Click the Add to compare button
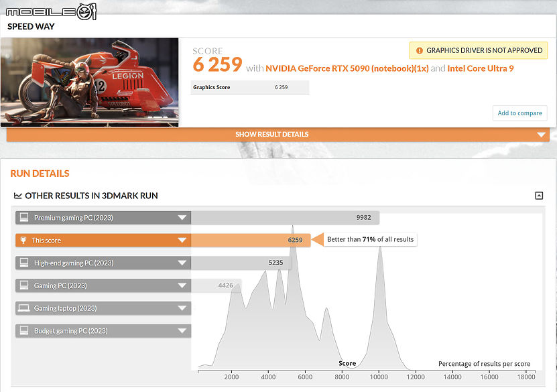The height and width of the screenshot is (392, 557). pyautogui.click(x=519, y=113)
